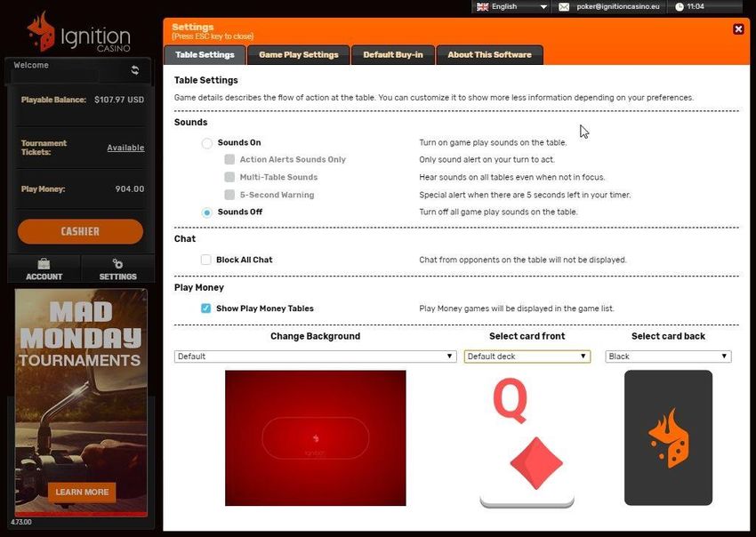756x537 pixels.
Task: Switch to the Table Settings tab
Action: (205, 55)
